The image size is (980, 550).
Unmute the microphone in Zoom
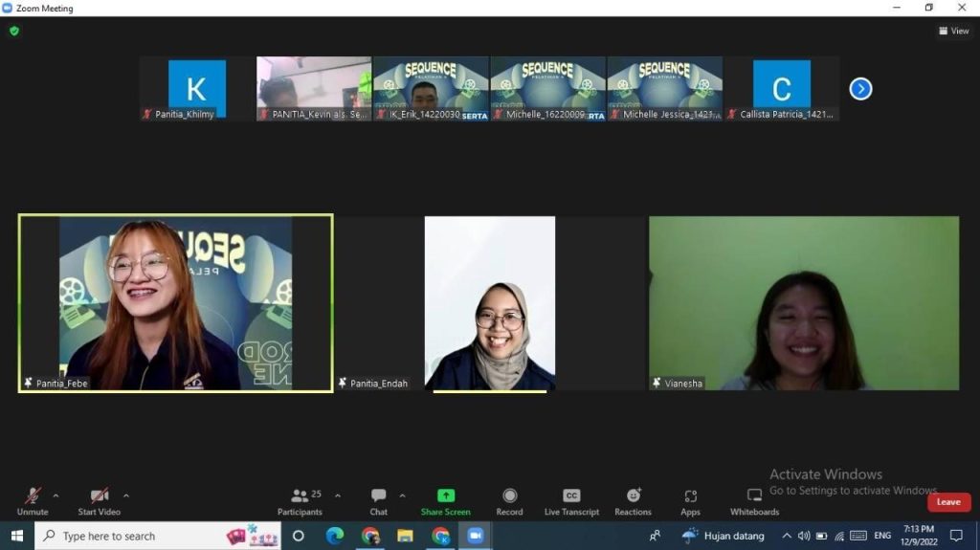tap(33, 502)
